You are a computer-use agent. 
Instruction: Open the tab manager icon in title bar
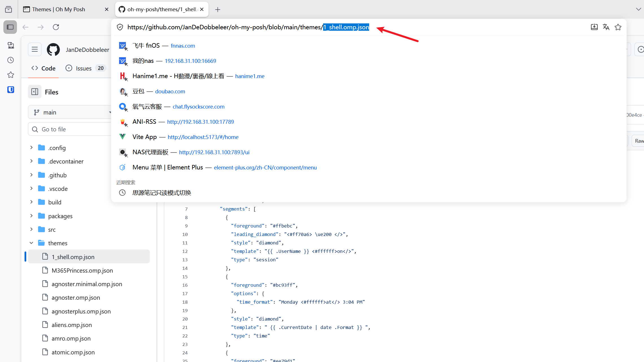click(8, 9)
